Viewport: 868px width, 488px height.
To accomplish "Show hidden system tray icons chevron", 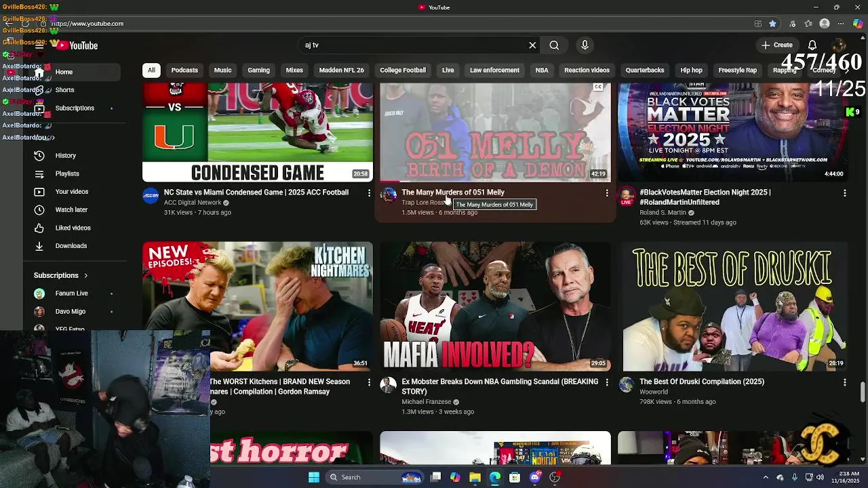I will pyautogui.click(x=766, y=477).
